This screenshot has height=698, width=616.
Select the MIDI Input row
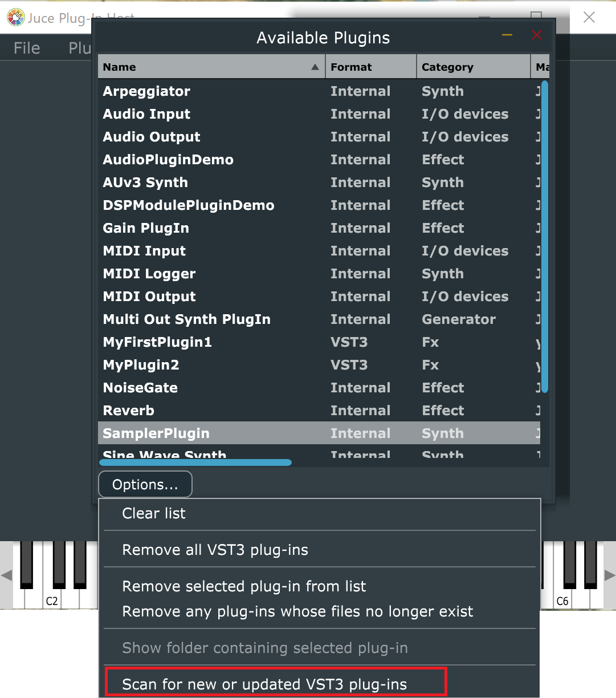(319, 251)
